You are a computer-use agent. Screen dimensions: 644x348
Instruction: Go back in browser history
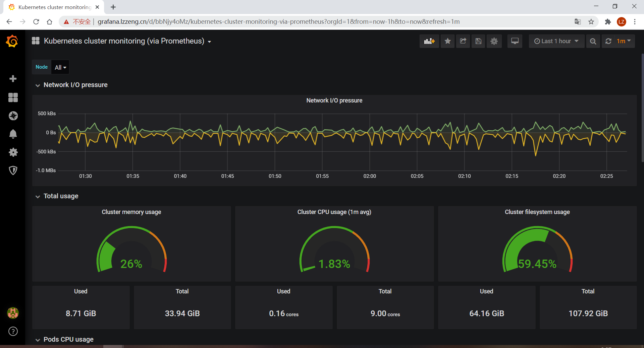point(9,22)
